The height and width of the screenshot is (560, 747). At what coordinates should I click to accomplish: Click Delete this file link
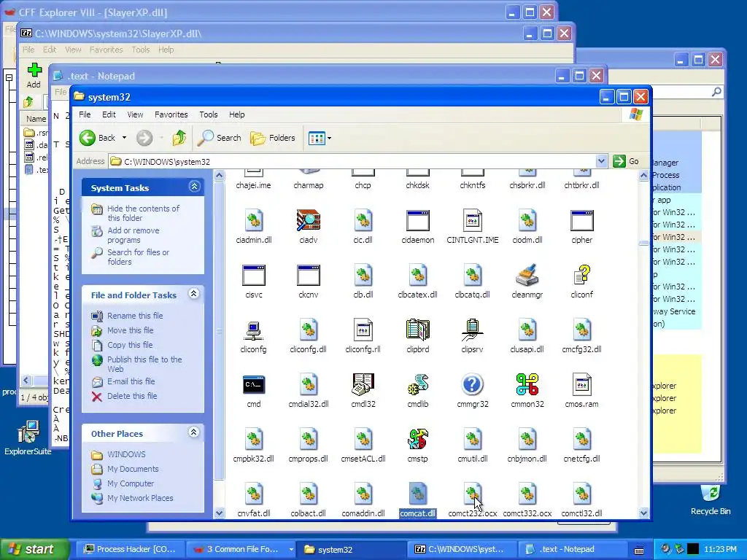point(132,396)
